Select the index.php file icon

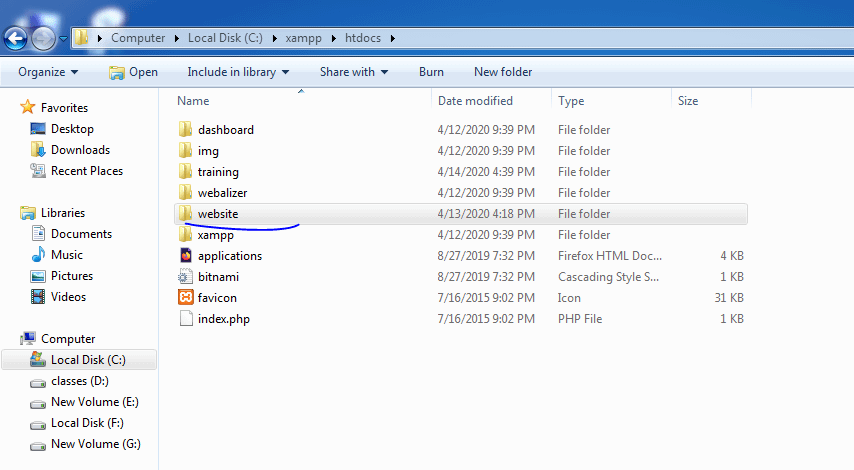pyautogui.click(x=186, y=318)
